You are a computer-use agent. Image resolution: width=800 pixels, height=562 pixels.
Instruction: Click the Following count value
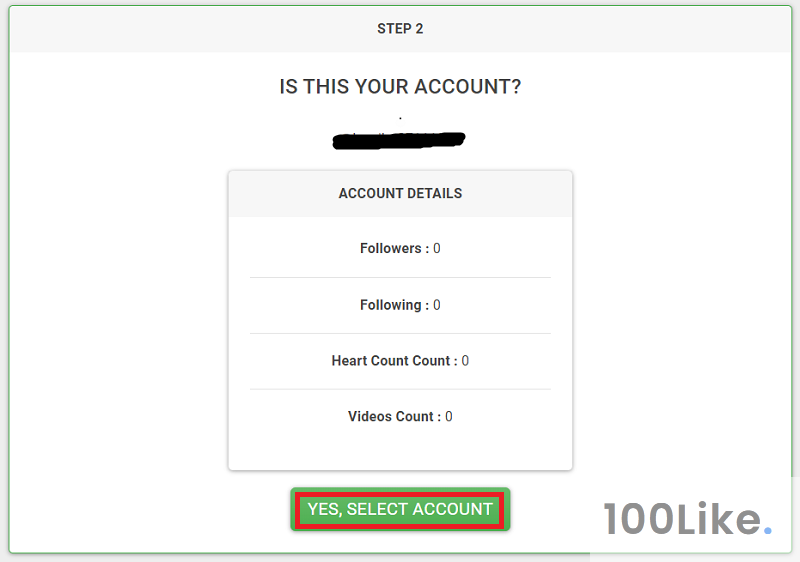pyautogui.click(x=437, y=305)
